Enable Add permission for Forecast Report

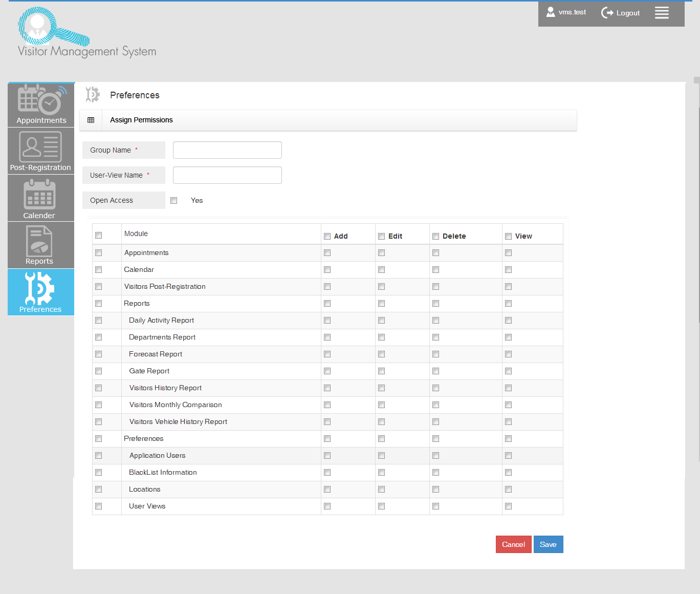coord(327,354)
